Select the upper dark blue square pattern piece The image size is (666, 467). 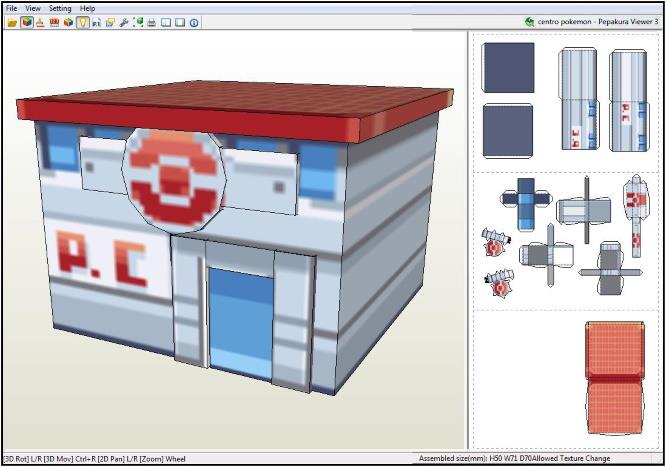[x=508, y=68]
